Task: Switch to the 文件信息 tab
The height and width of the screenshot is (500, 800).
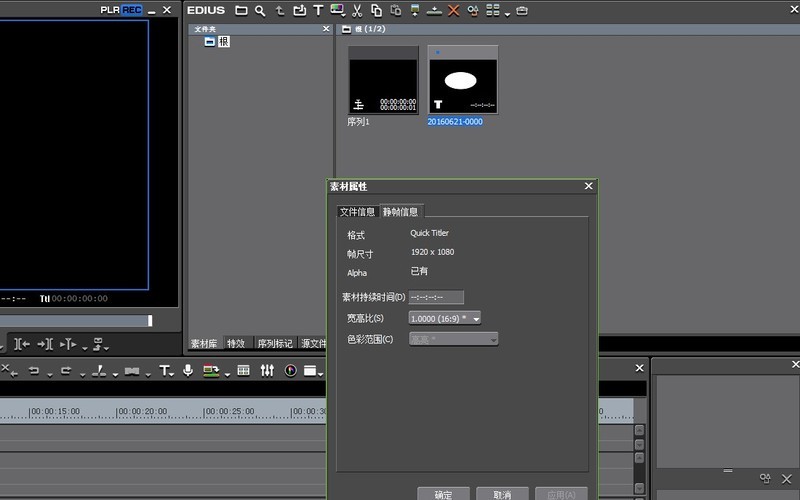Action: click(357, 211)
